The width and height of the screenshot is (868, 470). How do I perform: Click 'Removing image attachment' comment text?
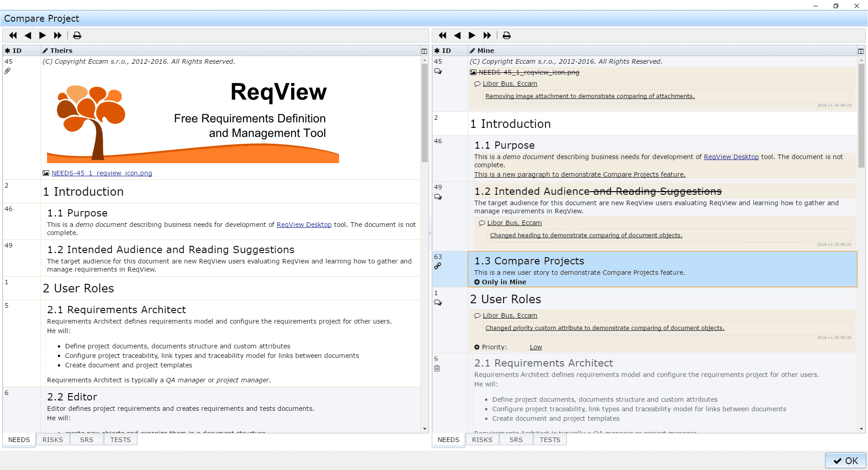590,96
